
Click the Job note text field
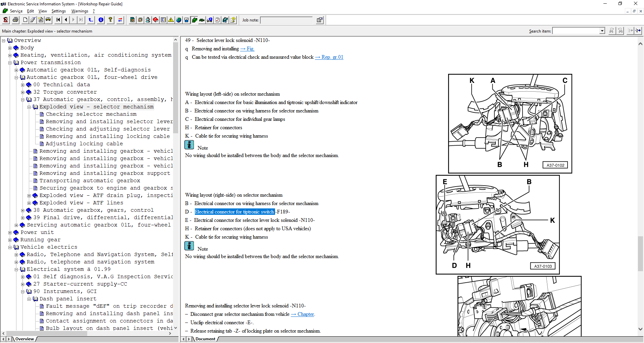pos(286,20)
